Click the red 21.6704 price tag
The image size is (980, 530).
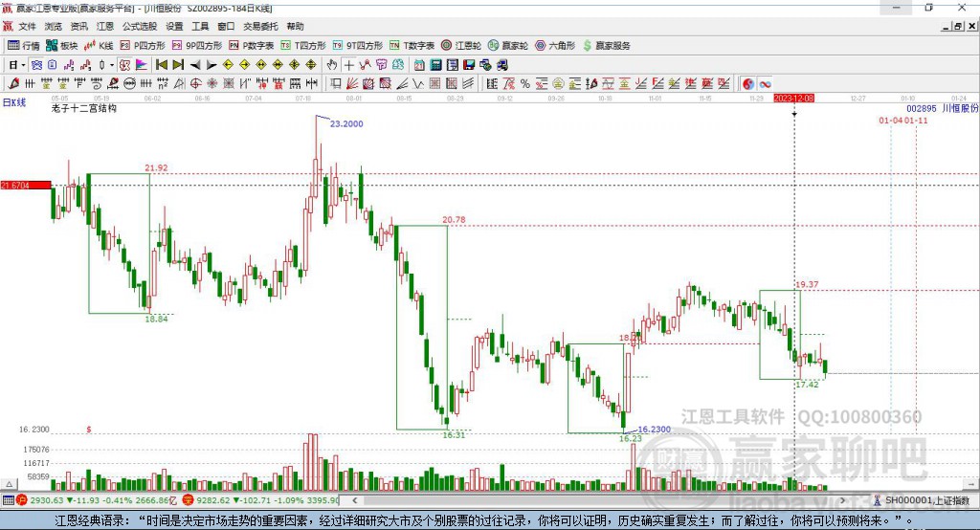pyautogui.click(x=26, y=185)
